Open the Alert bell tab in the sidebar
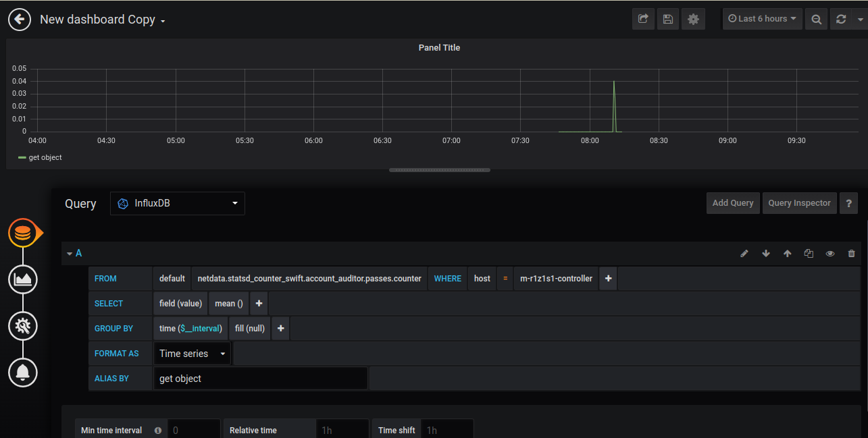Viewport: 868px width, 438px height. click(23, 372)
